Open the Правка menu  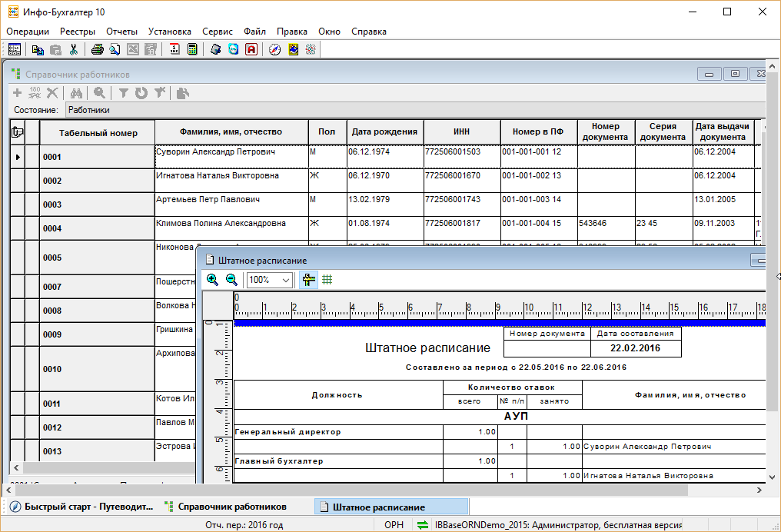click(x=292, y=32)
